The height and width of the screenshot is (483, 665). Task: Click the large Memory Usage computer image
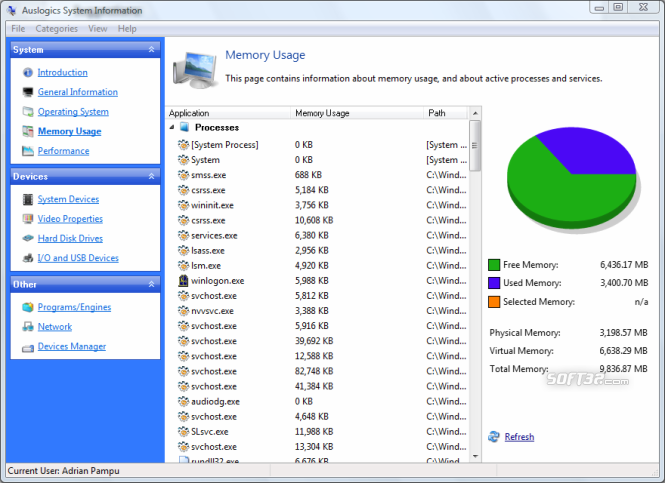(x=195, y=70)
